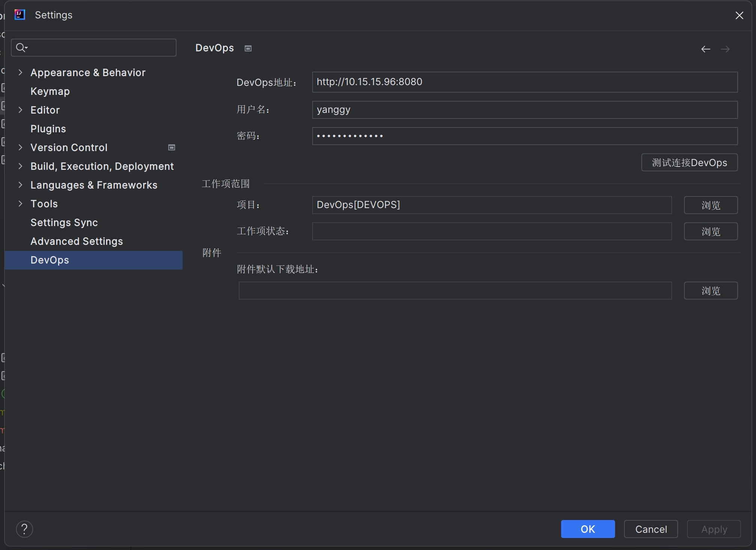Expand Appearance & Behavior section
The height and width of the screenshot is (550, 756).
pyautogui.click(x=21, y=72)
